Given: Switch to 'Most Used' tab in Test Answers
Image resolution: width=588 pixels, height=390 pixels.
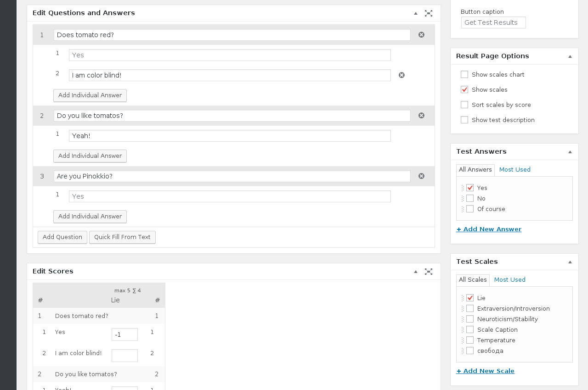Looking at the screenshot, I should [x=514, y=170].
